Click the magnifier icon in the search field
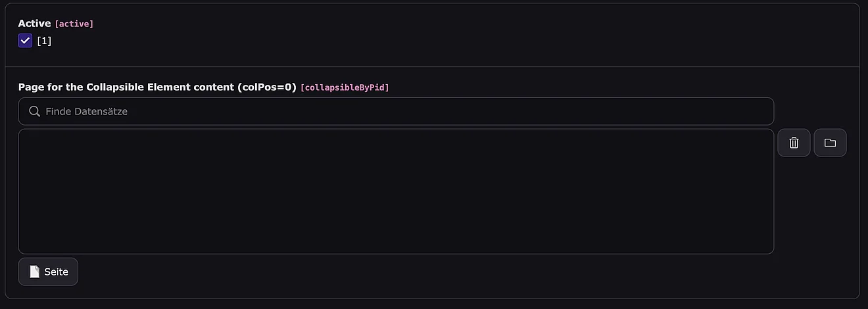Viewport: 868px width, 309px height. coord(35,111)
